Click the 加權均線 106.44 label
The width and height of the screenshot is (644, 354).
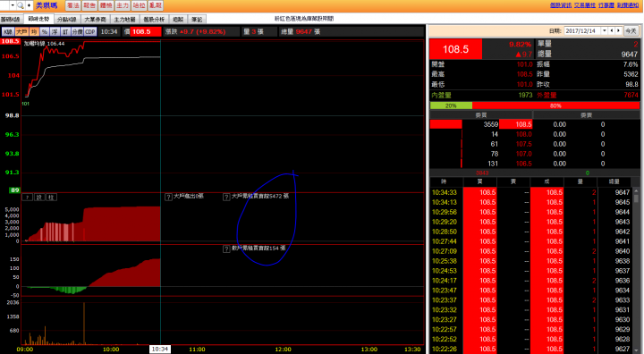[44, 44]
